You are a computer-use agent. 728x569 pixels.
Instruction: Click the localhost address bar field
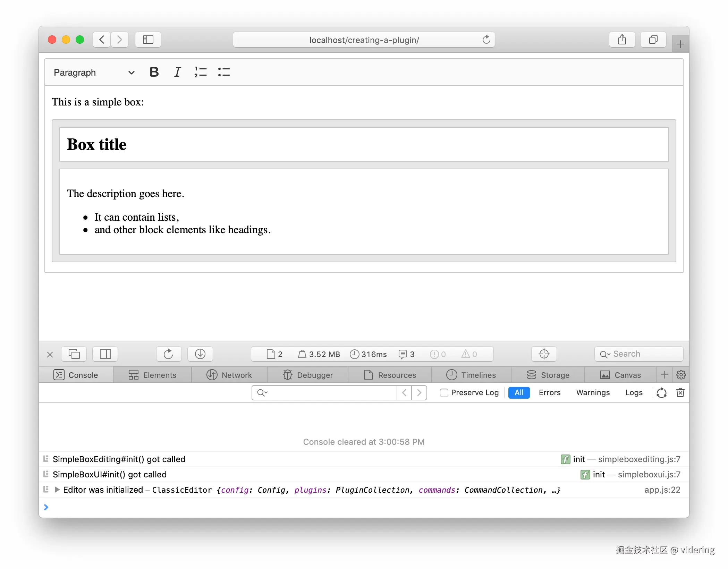pyautogui.click(x=364, y=40)
